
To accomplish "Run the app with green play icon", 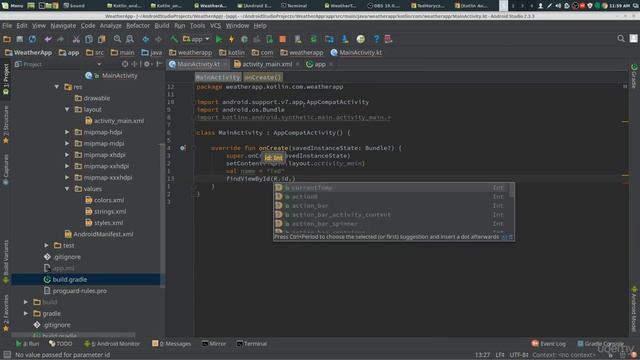I will tap(219, 39).
